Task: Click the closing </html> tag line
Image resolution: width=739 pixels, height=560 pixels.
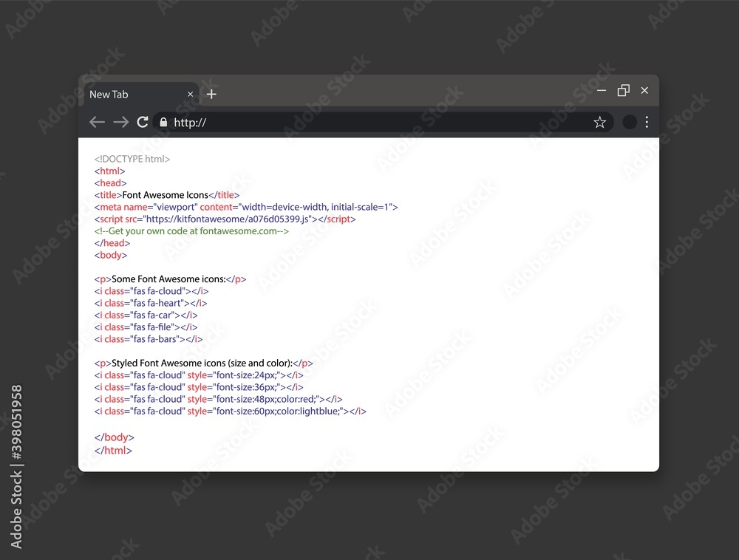Action: pos(113,450)
